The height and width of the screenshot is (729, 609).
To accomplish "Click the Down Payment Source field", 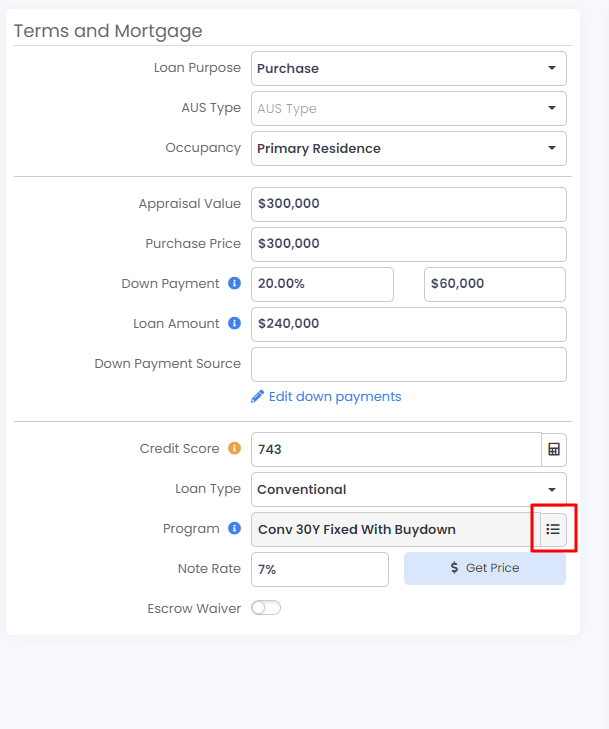I will coord(409,364).
